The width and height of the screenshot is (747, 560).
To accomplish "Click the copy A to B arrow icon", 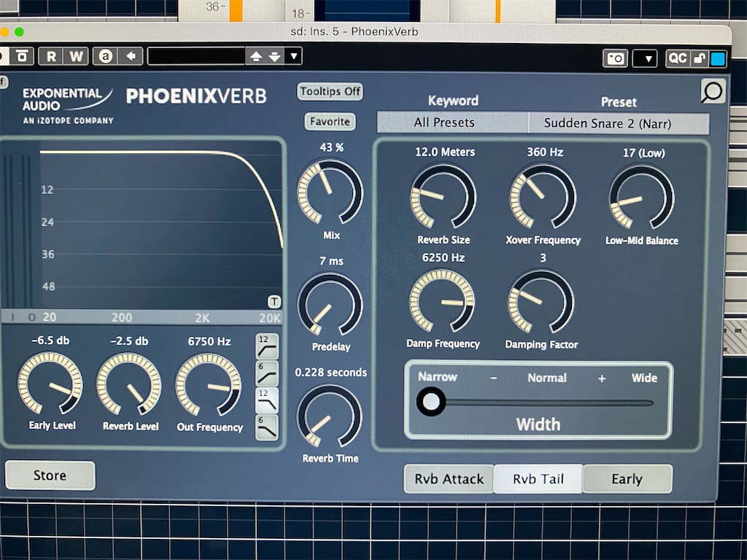I will point(131,56).
